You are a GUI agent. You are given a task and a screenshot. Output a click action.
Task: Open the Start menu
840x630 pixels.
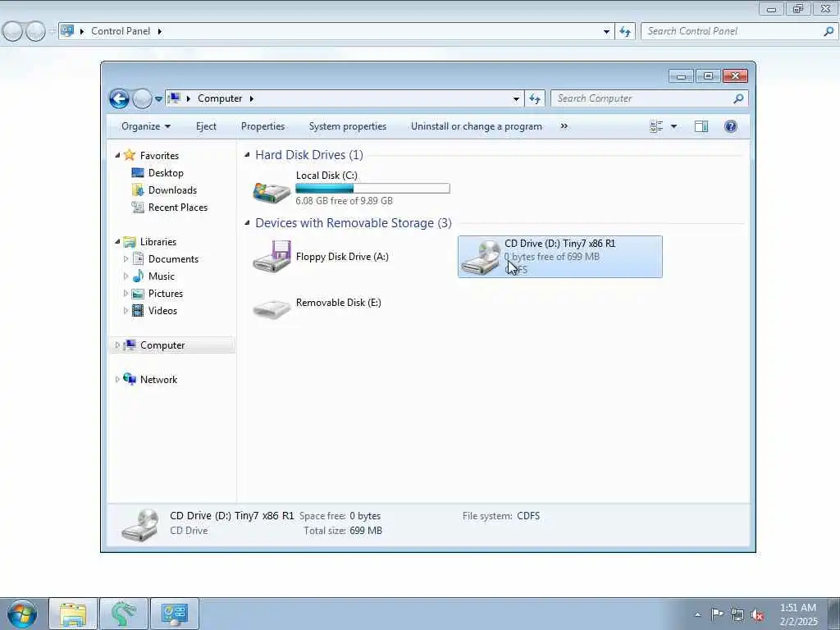[21, 614]
